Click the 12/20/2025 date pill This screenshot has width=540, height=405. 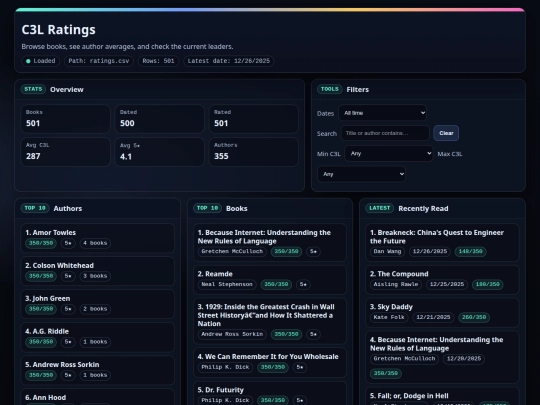(464, 359)
